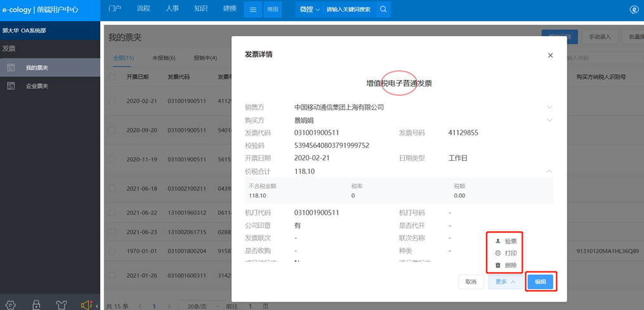Open the 流程 top menu

coord(143,9)
